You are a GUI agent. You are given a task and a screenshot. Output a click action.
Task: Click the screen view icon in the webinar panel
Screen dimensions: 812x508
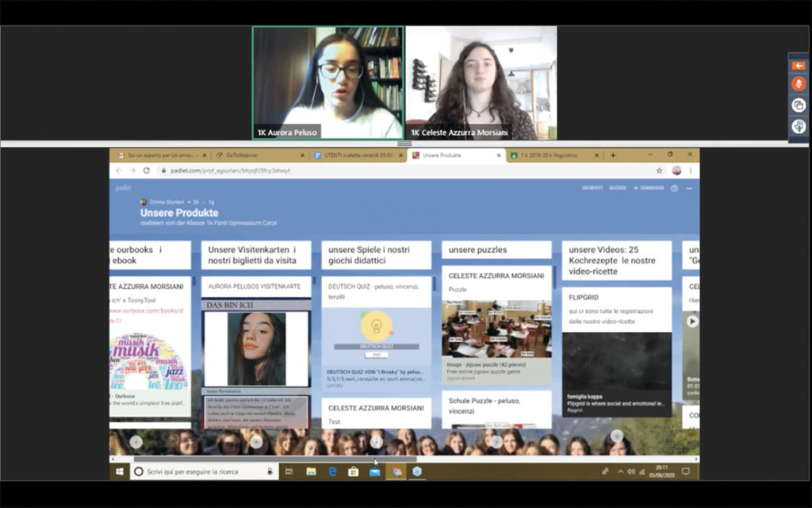click(x=799, y=106)
